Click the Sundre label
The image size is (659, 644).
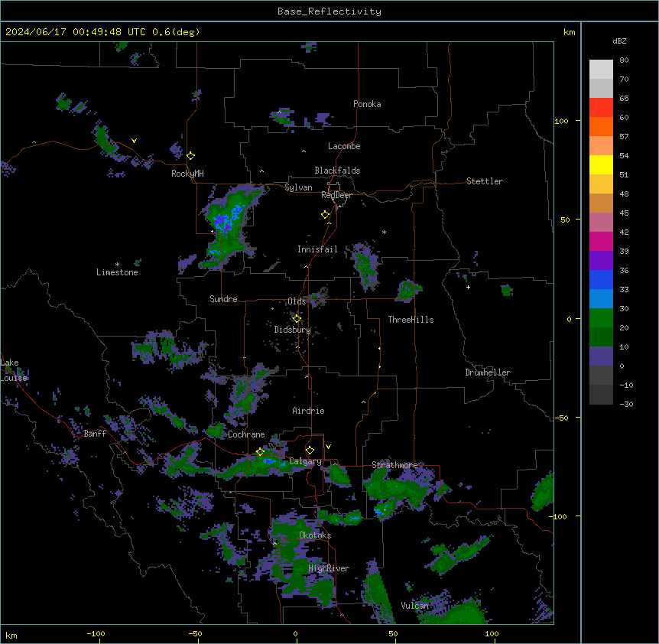pyautogui.click(x=223, y=299)
